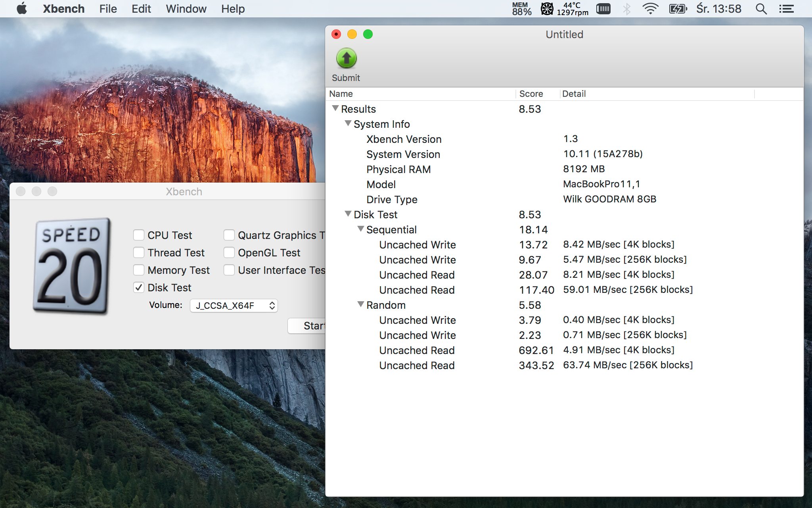Image resolution: width=812 pixels, height=508 pixels.
Task: Click the score 692.61
Action: coord(536,350)
